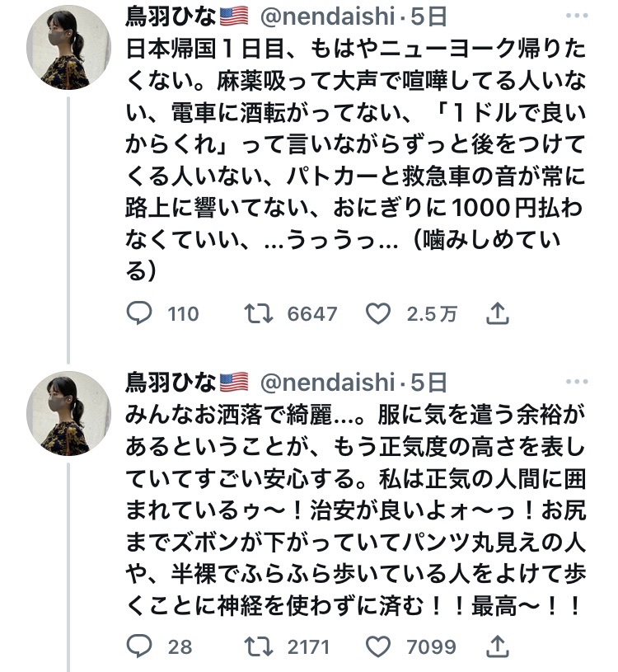Open the tweet text beginning 日本帰国1日目

[x=354, y=157]
